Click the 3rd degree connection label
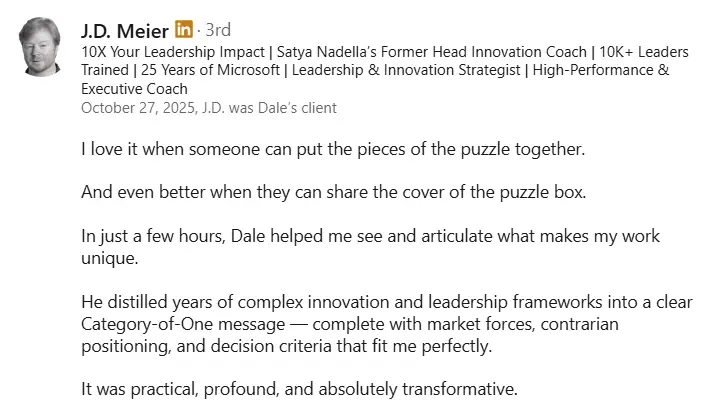712x412 pixels. pos(218,30)
